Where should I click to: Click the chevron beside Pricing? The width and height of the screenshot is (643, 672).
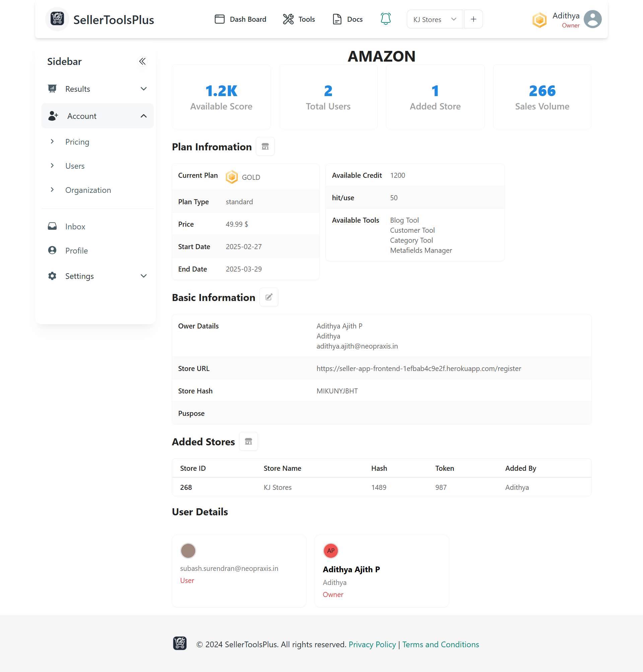point(52,141)
